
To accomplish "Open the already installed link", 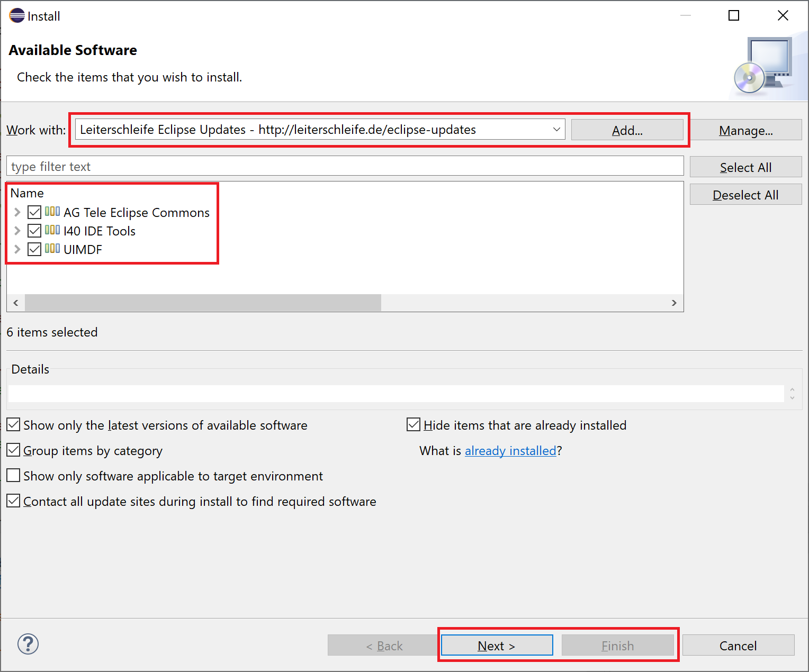I will tap(510, 451).
